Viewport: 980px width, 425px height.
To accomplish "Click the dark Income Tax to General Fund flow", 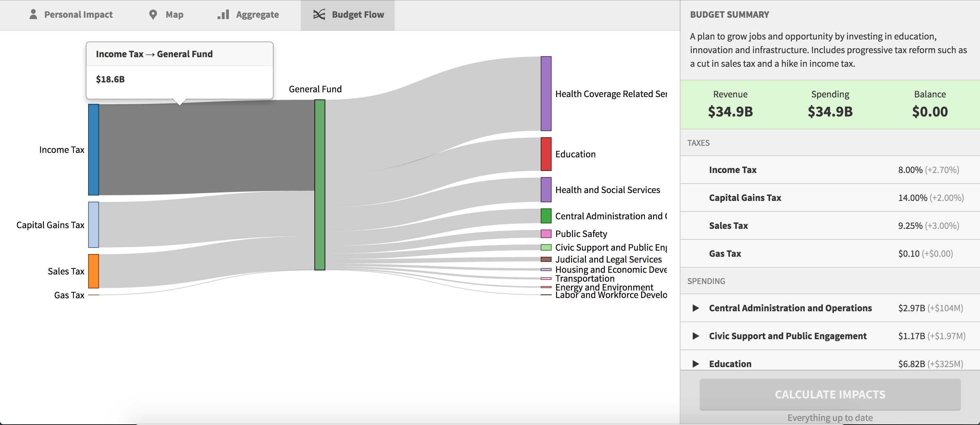I will (206, 148).
